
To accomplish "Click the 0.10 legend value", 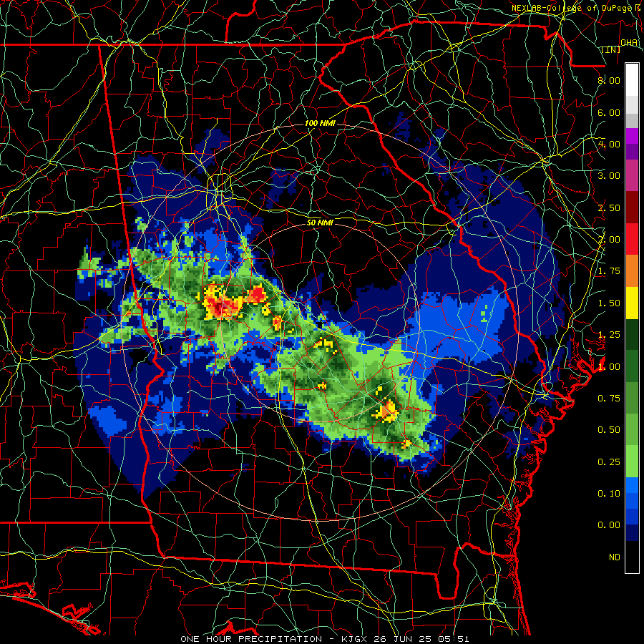I will click(609, 493).
